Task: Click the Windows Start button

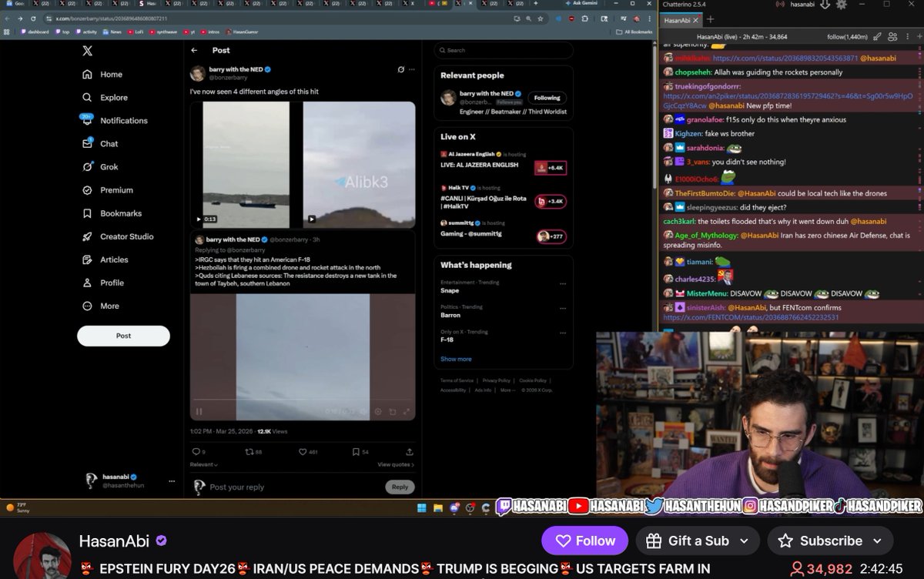Action: tap(422, 507)
